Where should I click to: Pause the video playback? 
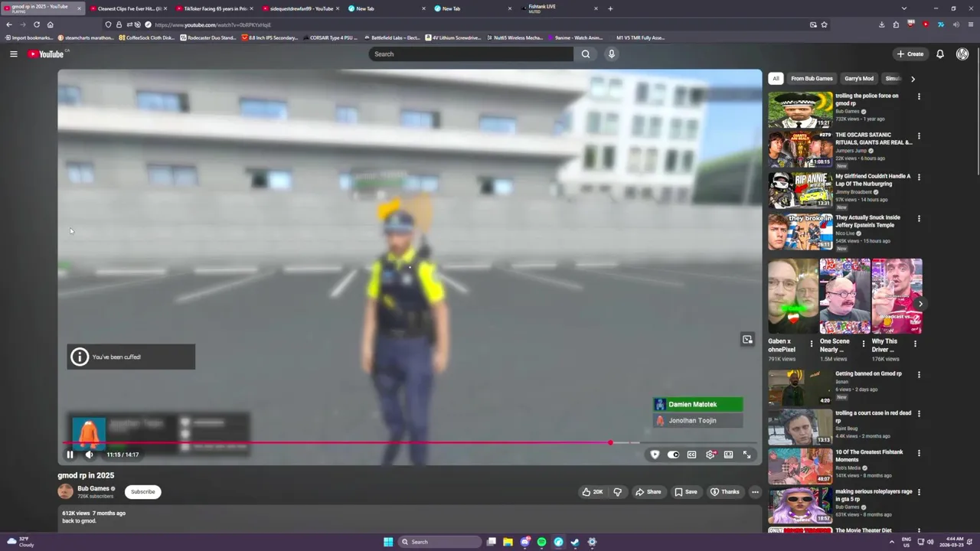(x=70, y=455)
